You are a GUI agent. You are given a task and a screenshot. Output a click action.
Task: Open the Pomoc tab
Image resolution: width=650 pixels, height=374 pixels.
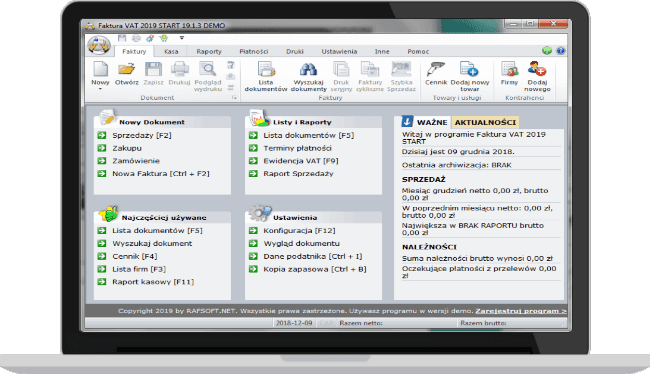[418, 51]
